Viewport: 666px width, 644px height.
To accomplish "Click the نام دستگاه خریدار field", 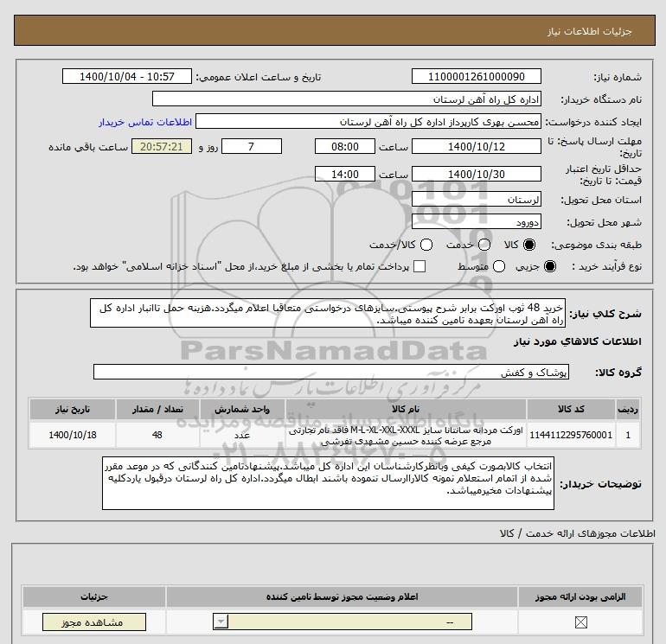I will coord(347,99).
